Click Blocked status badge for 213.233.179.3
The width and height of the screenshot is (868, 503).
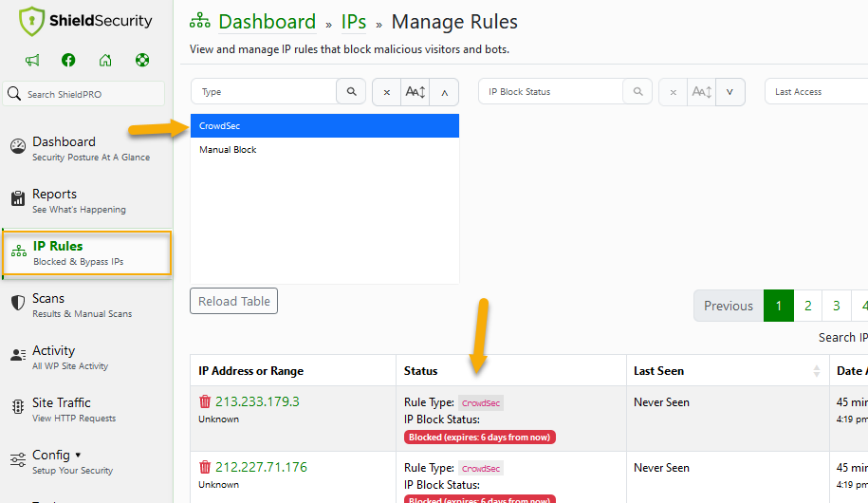tap(479, 438)
